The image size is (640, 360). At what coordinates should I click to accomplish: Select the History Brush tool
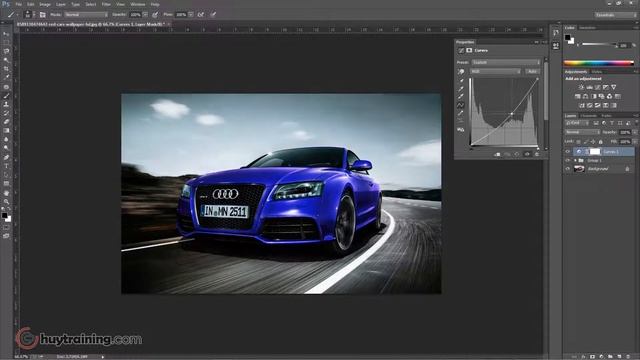pos(6,113)
